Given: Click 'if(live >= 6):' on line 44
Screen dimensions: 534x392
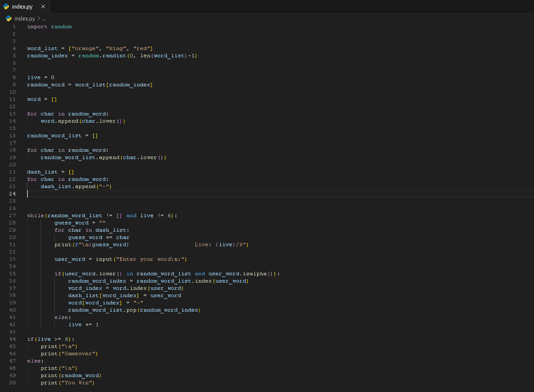Looking at the screenshot, I should [x=51, y=339].
